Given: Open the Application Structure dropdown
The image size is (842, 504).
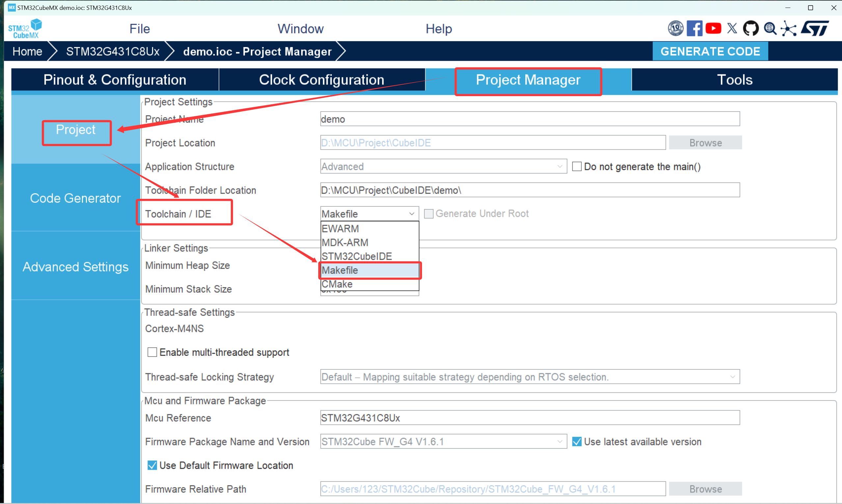Looking at the screenshot, I should click(443, 167).
